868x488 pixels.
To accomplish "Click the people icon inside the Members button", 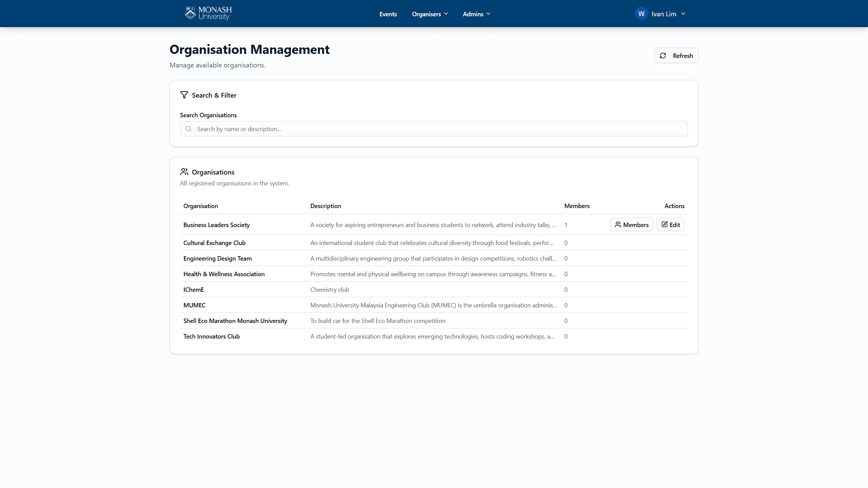I will pos(618,224).
